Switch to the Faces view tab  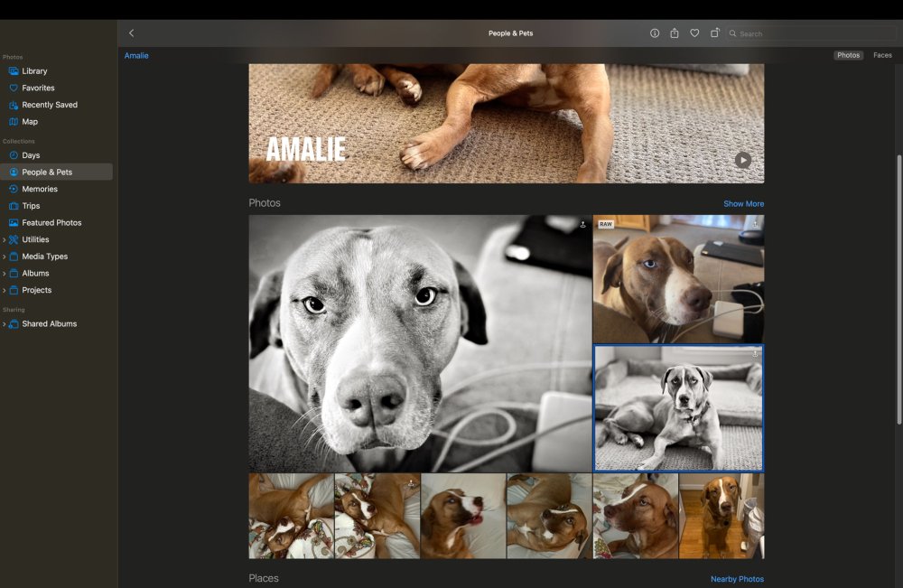pos(882,55)
